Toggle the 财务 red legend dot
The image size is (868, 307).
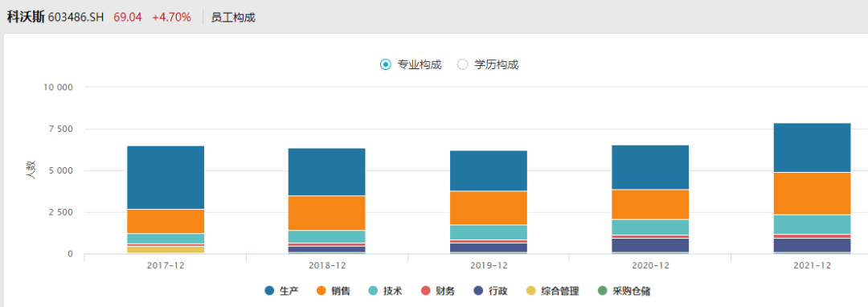425,290
